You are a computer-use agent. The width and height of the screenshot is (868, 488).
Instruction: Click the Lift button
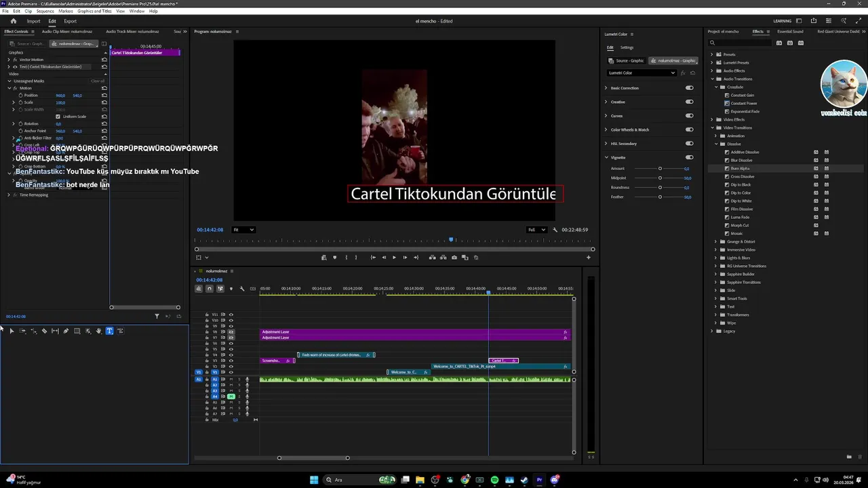(433, 258)
